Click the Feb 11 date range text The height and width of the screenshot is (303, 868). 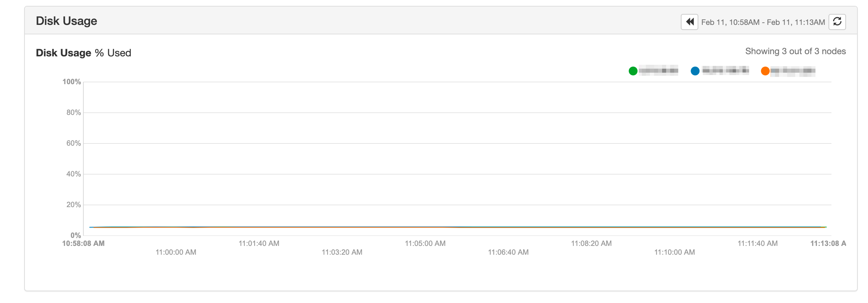point(763,22)
